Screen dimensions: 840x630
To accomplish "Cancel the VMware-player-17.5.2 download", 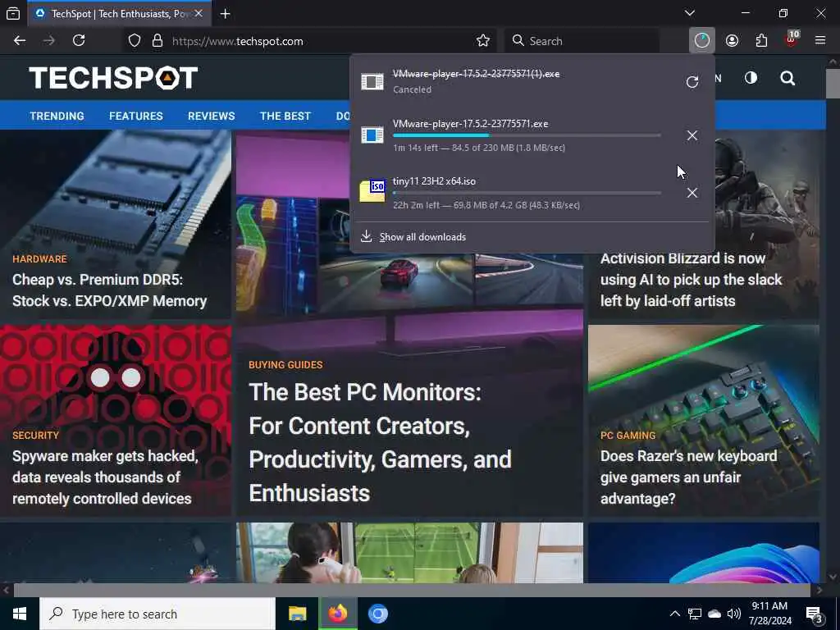I will coord(692,135).
